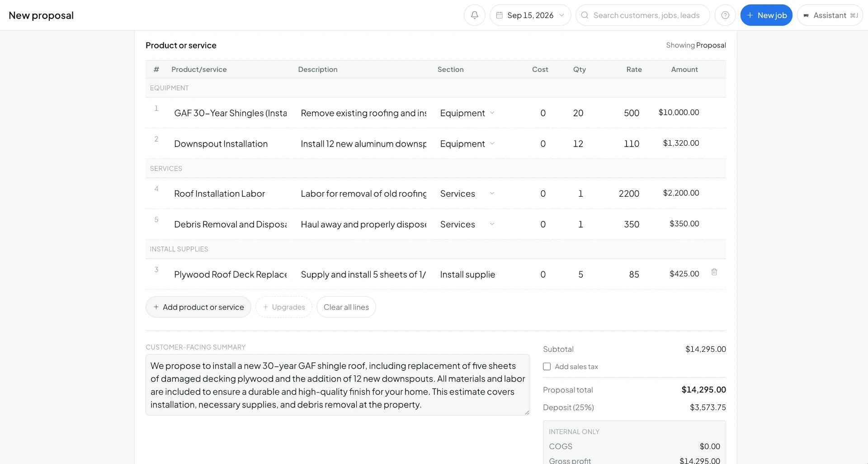Click the COGS $0.00 value
This screenshot has height=464, width=868.
click(710, 446)
